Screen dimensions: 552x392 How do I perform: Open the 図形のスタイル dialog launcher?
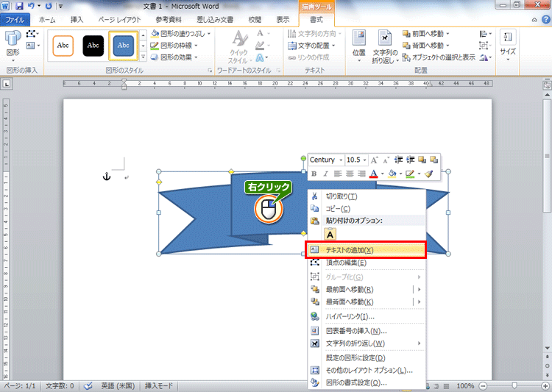coord(210,71)
